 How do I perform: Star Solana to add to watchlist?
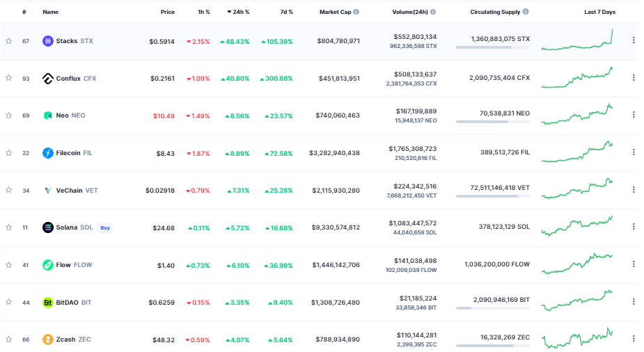pyautogui.click(x=8, y=227)
